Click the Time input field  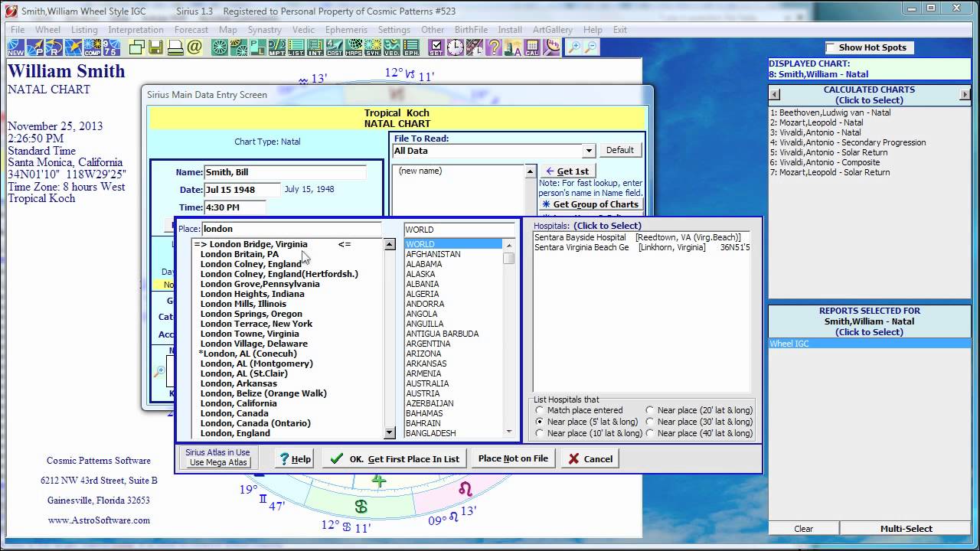235,207
